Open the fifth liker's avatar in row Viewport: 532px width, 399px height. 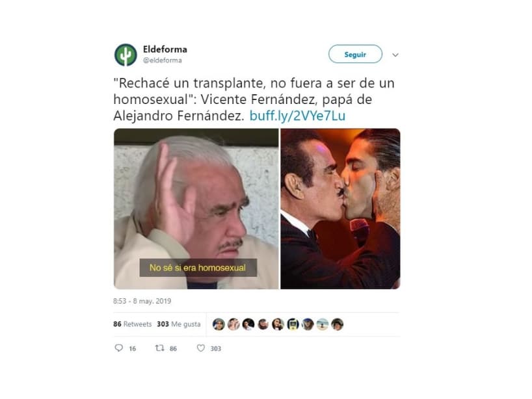point(278,324)
